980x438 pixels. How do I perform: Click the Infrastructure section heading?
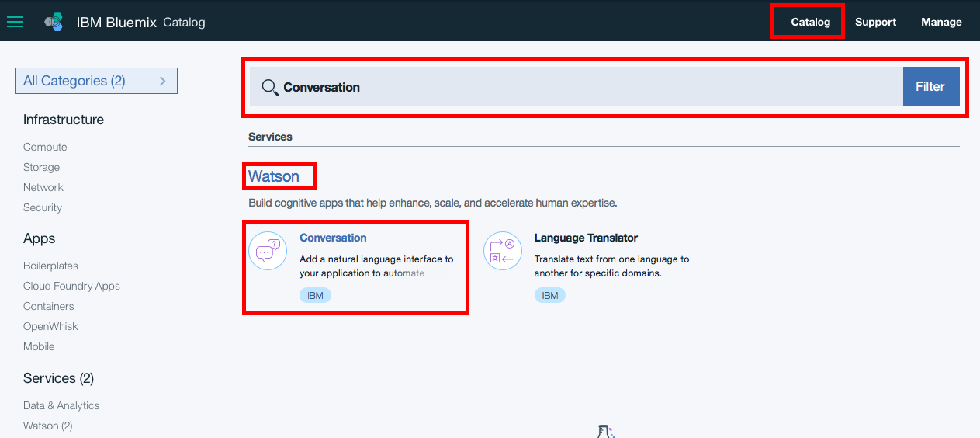[x=64, y=120]
